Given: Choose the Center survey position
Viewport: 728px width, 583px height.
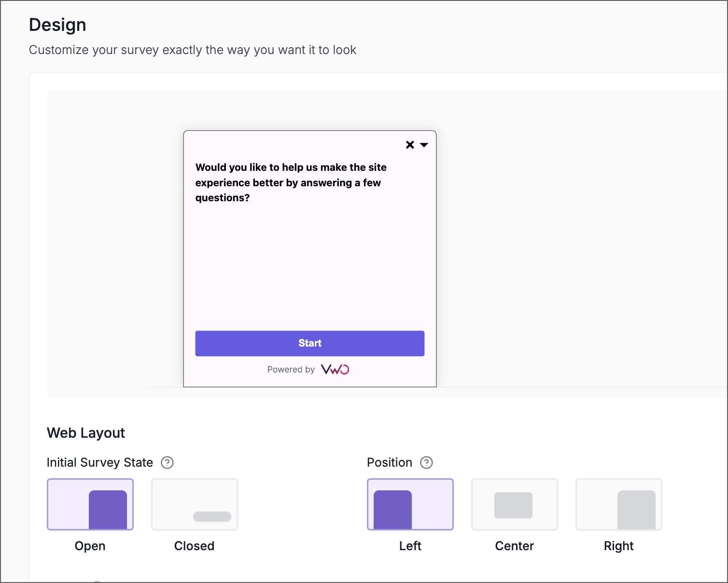Looking at the screenshot, I should pos(514,504).
